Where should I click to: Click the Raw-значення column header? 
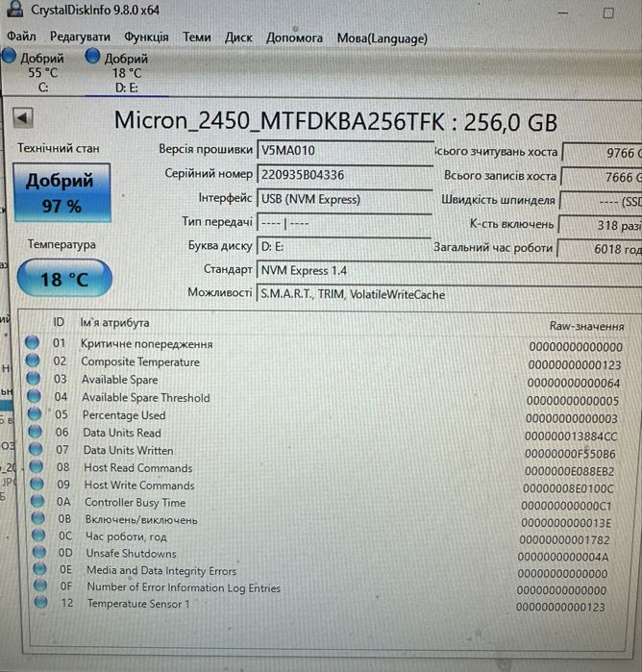click(586, 326)
